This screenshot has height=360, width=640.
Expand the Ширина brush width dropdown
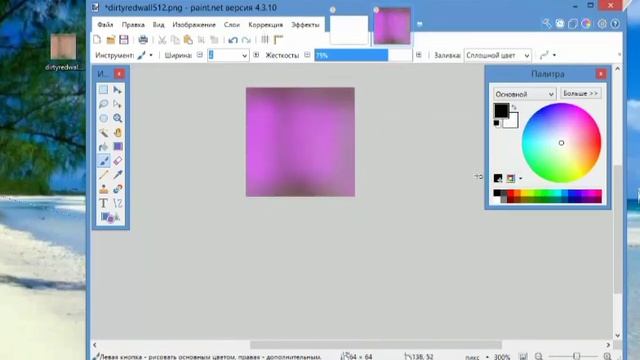point(244,56)
